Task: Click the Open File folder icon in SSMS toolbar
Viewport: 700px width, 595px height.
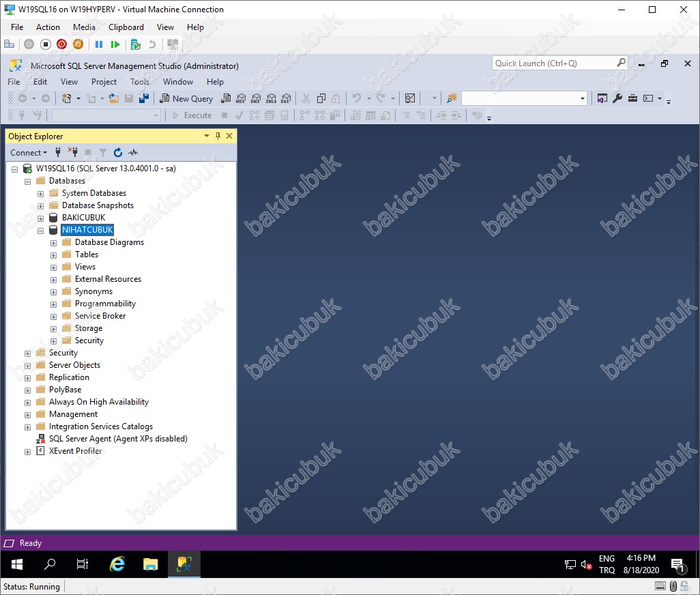Action: [114, 99]
